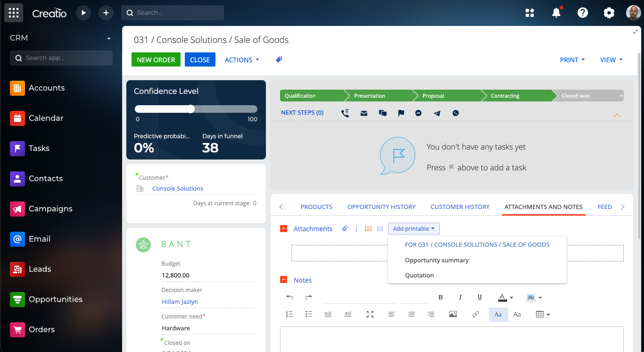Collapse the next steps panel chevron
Viewport: 644px width, 352px height.
[617, 115]
